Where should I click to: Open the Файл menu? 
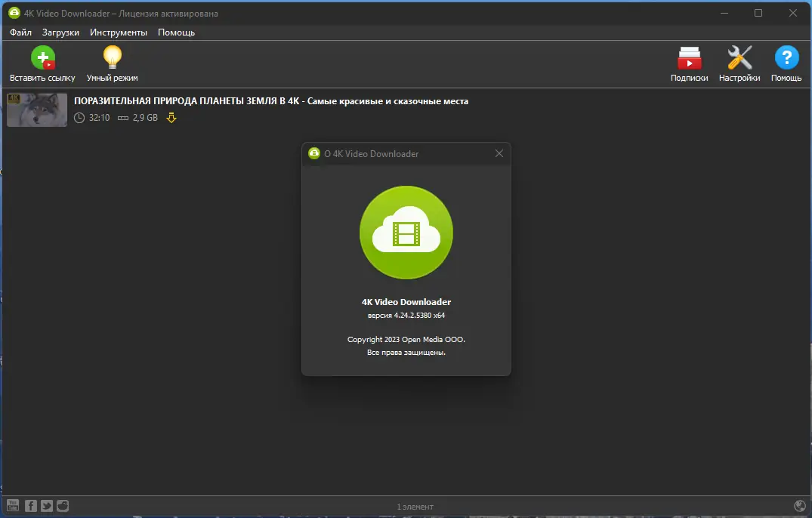20,32
